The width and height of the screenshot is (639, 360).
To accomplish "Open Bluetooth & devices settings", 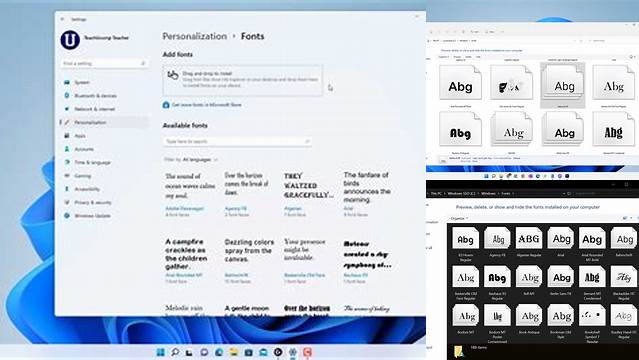I will [95, 96].
